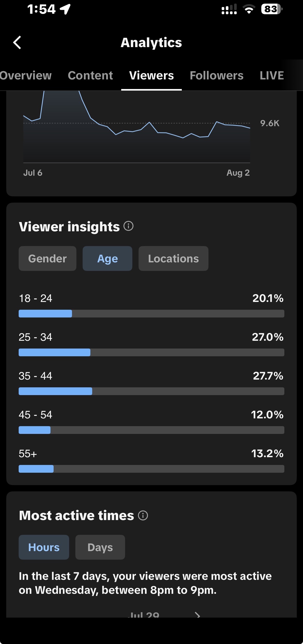
Task: Tap the back arrow icon
Action: [17, 42]
